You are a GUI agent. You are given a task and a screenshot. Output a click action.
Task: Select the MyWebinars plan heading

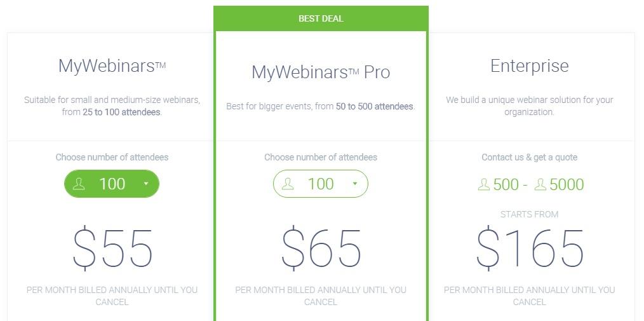[x=112, y=65]
